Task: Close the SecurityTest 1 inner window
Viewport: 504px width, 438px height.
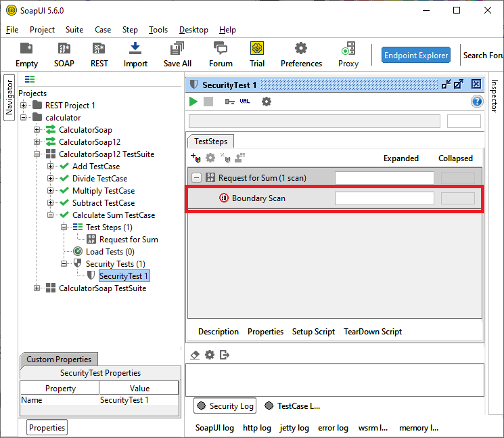Action: tap(476, 84)
